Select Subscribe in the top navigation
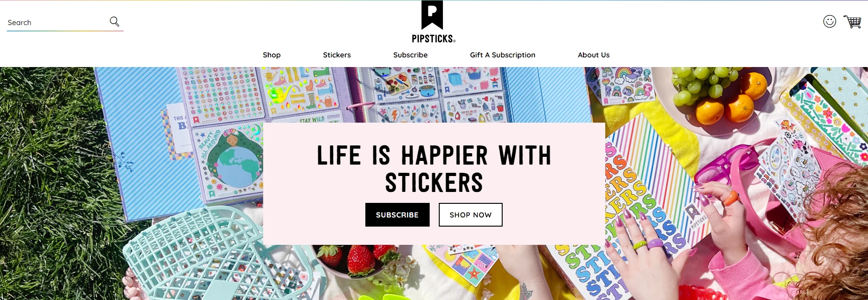The width and height of the screenshot is (868, 300). tap(410, 55)
